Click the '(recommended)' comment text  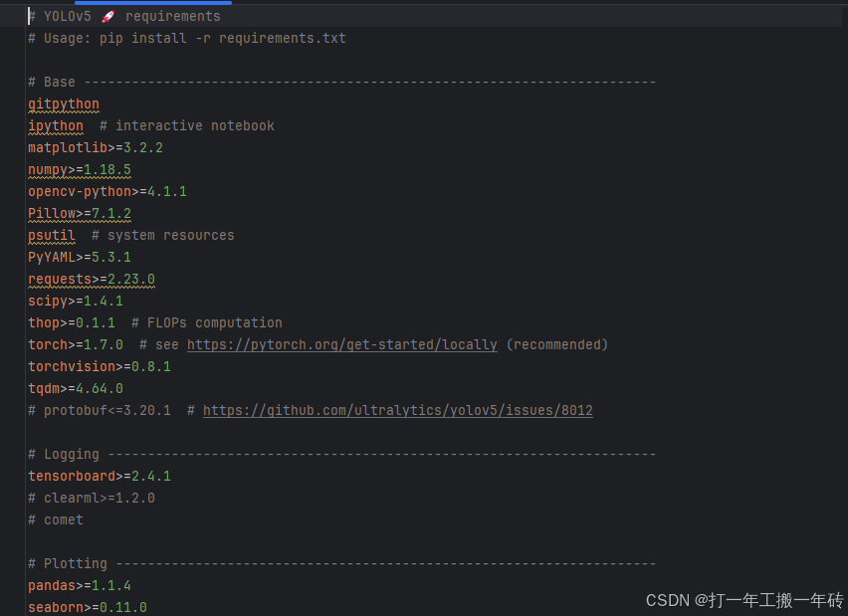tap(557, 344)
